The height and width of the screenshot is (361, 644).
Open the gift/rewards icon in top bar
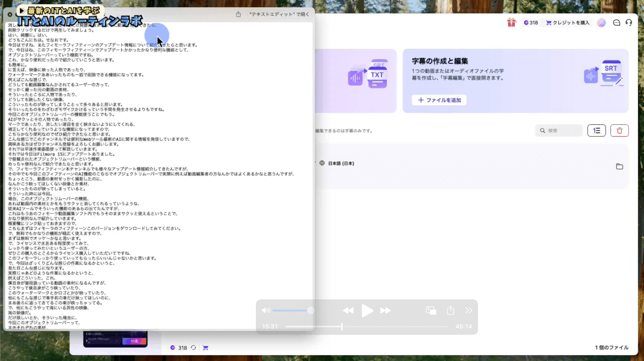pos(511,23)
